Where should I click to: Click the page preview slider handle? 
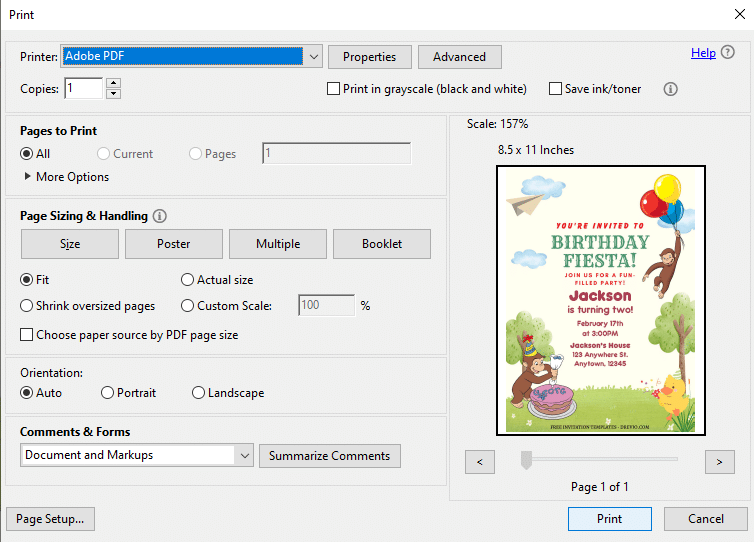(x=527, y=460)
